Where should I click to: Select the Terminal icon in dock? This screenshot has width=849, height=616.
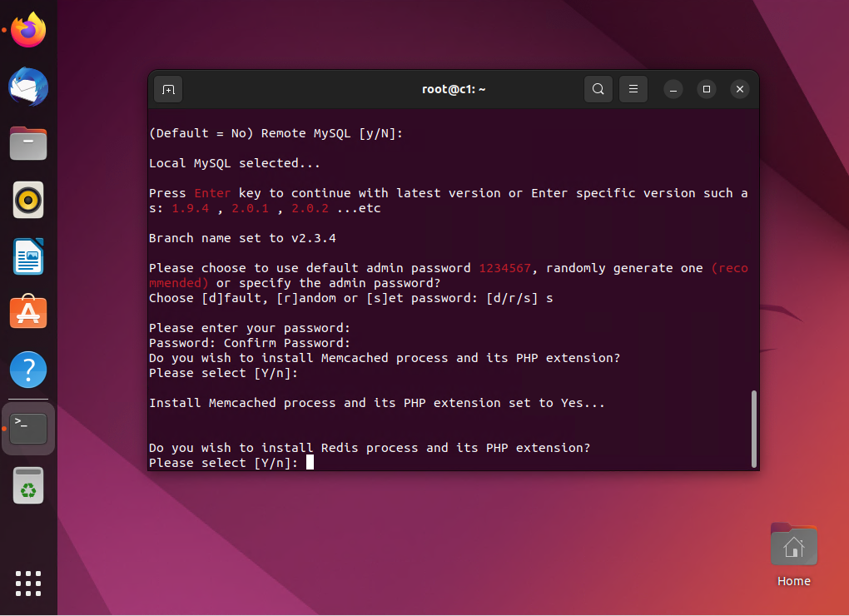pos(28,429)
